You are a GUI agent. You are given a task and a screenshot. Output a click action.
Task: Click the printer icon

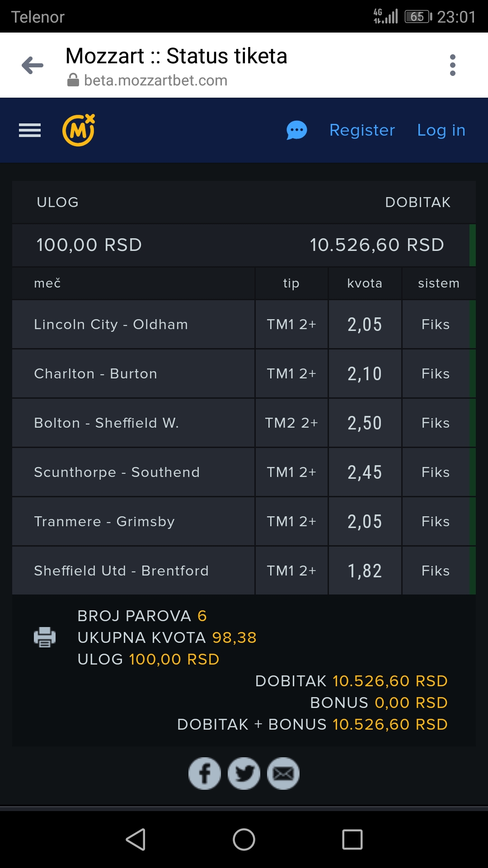click(x=45, y=637)
